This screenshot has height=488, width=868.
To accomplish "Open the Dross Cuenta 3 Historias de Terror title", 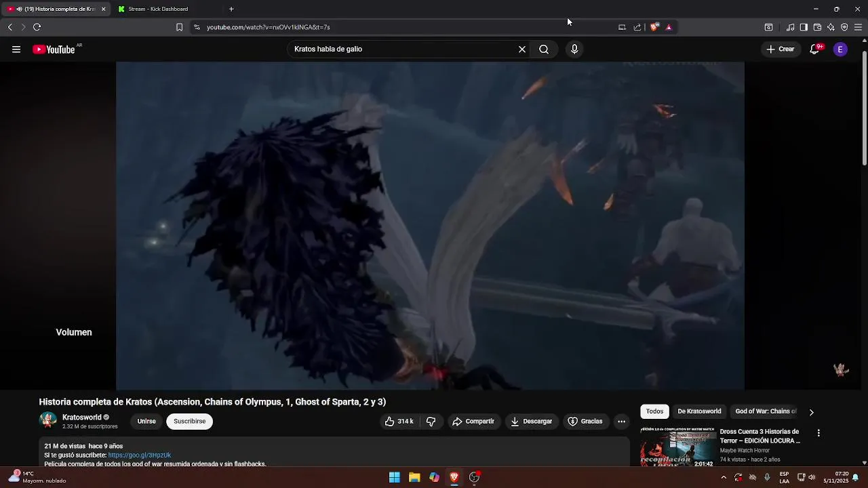I will point(760,436).
